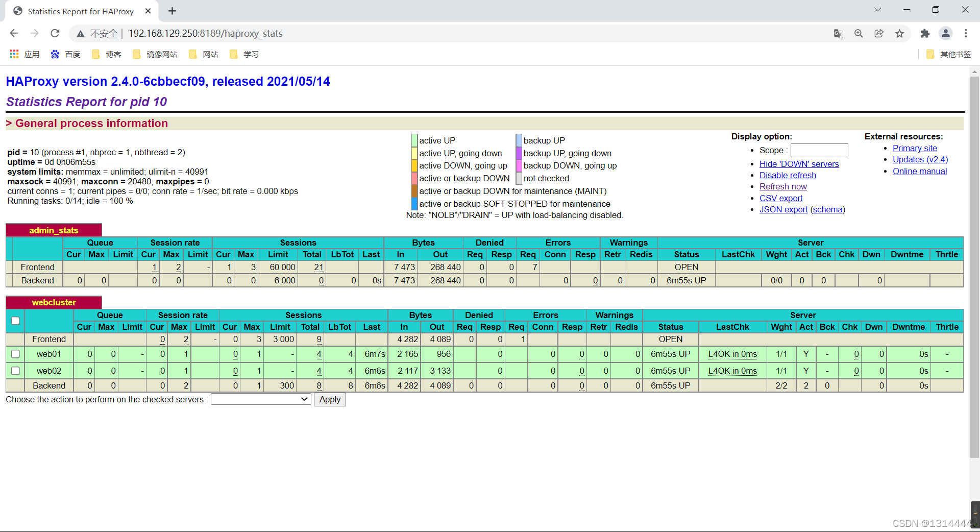
Task: Open the server action dropdown
Action: (x=261, y=399)
